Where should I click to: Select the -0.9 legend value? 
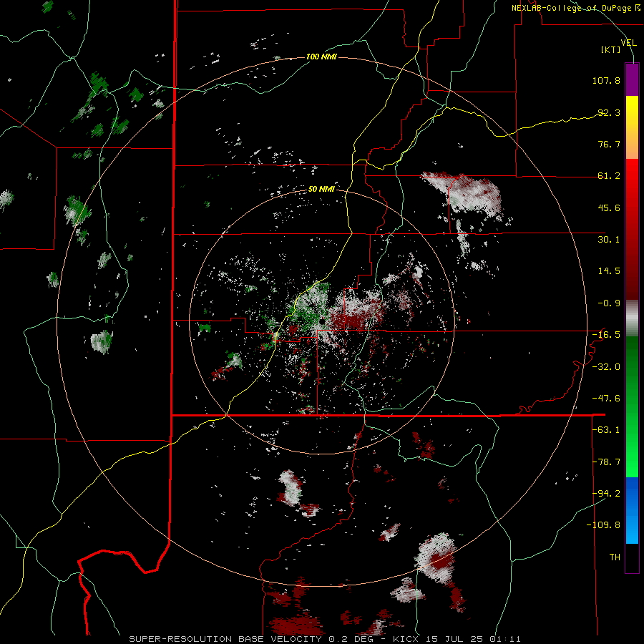coord(609,303)
